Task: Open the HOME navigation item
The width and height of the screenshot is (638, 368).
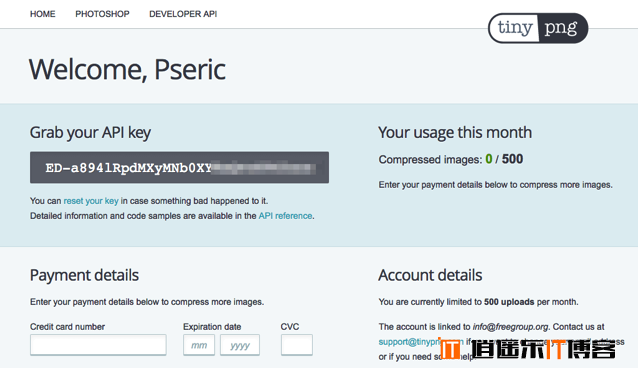Action: click(42, 14)
